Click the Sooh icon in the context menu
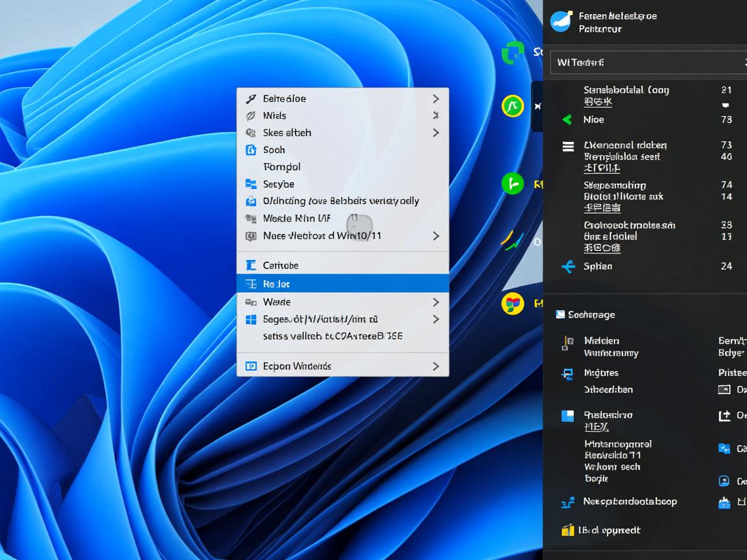This screenshot has height=560, width=747. click(x=251, y=150)
